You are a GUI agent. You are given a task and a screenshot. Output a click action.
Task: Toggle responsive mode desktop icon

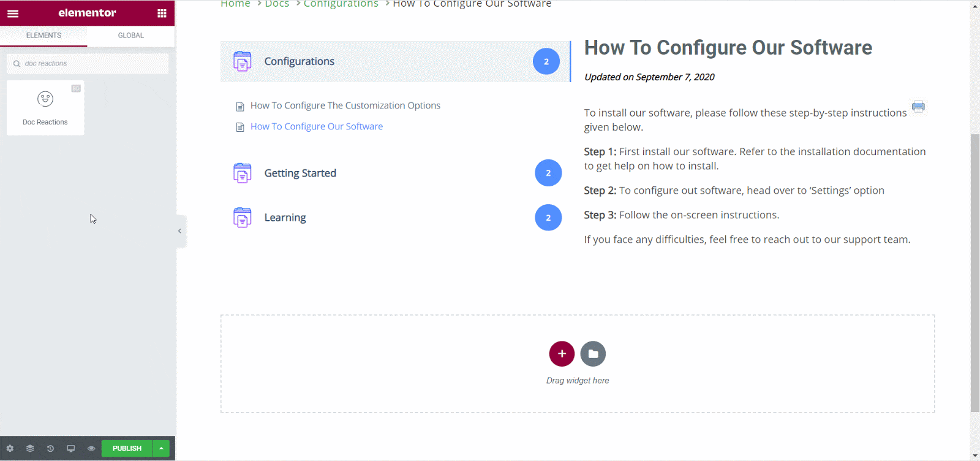click(71, 449)
